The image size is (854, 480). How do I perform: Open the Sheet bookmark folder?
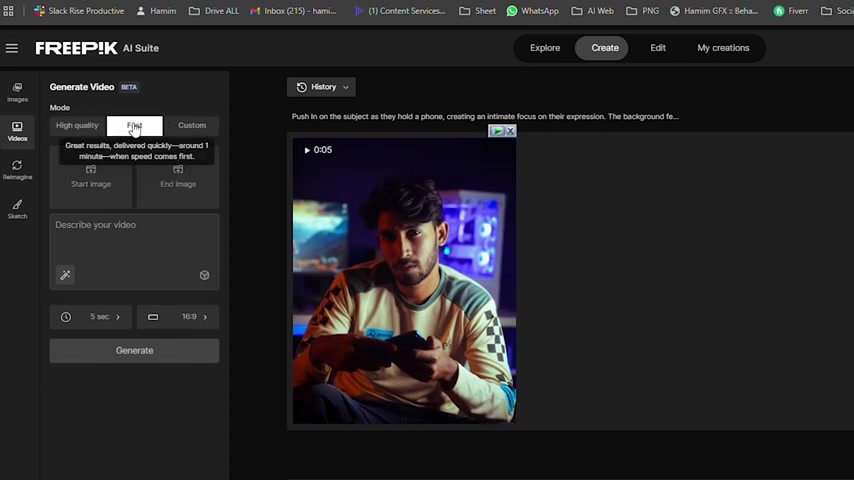coord(478,11)
